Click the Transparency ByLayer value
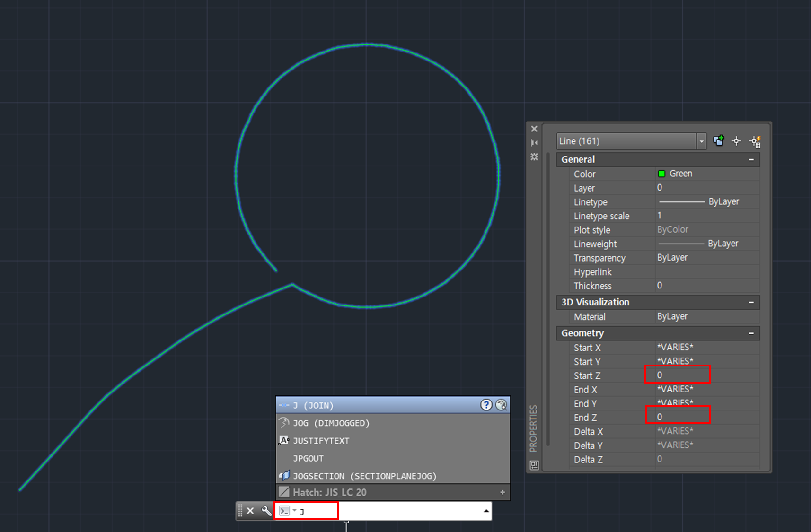Image resolution: width=811 pixels, height=532 pixels. pos(707,258)
